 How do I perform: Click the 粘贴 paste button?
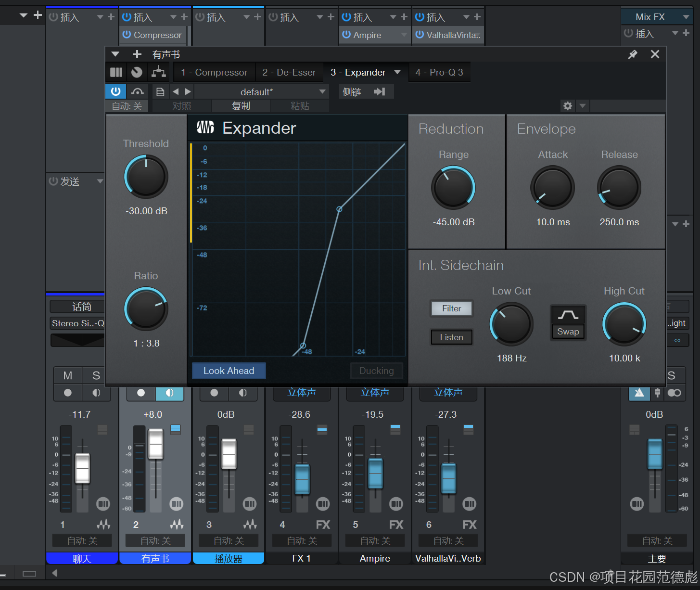click(x=300, y=106)
